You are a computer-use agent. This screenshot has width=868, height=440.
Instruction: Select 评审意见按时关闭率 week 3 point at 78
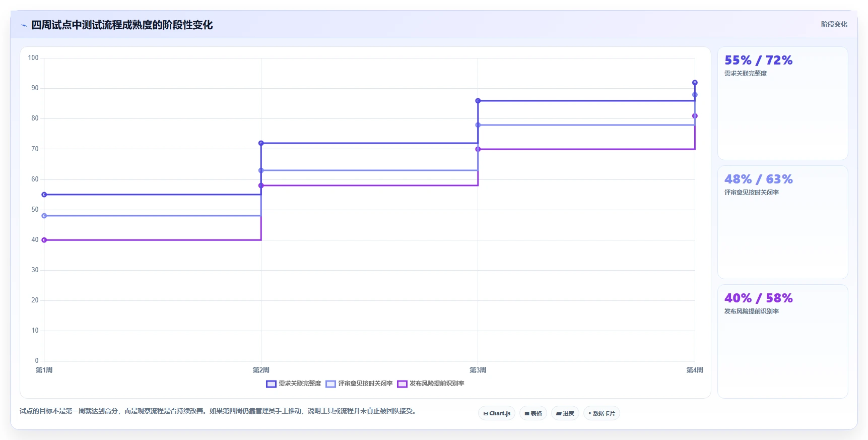(x=478, y=125)
